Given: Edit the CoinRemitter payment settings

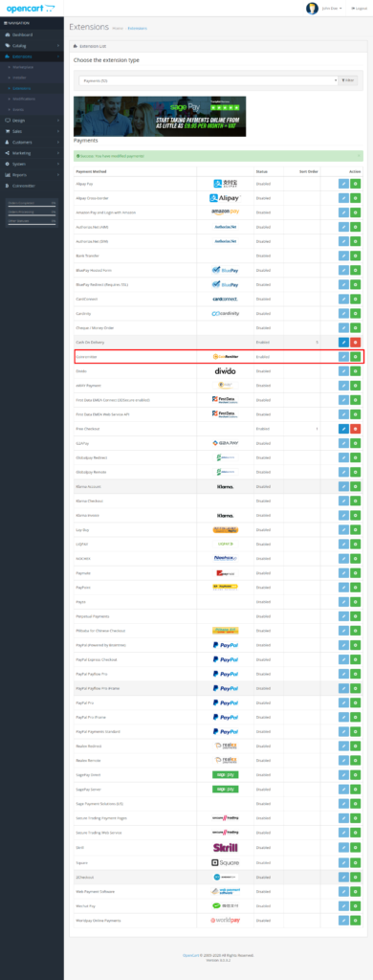Looking at the screenshot, I should [343, 356].
